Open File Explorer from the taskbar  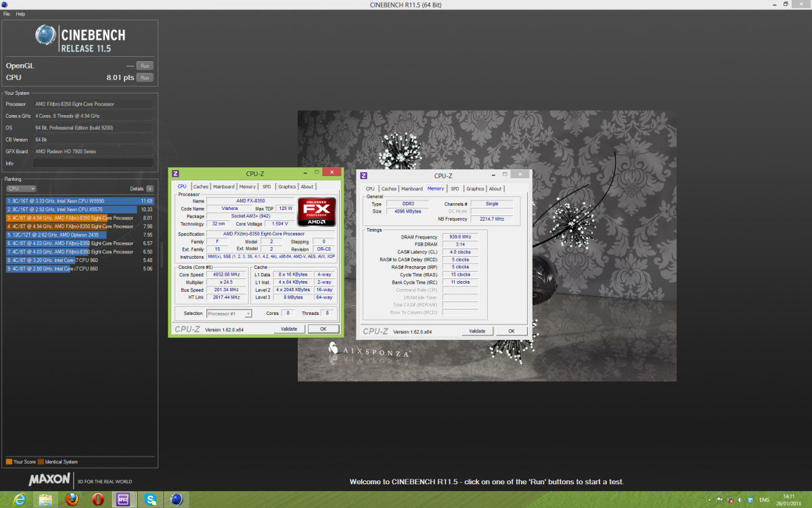(x=45, y=500)
